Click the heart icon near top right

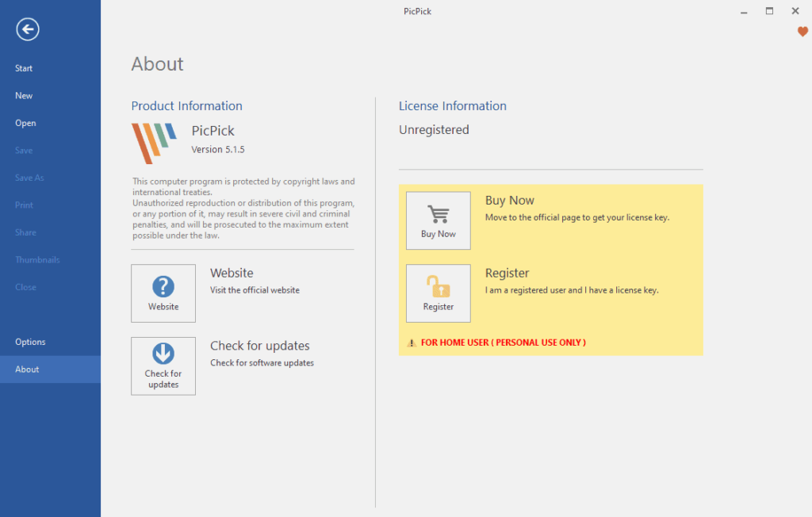pos(802,32)
